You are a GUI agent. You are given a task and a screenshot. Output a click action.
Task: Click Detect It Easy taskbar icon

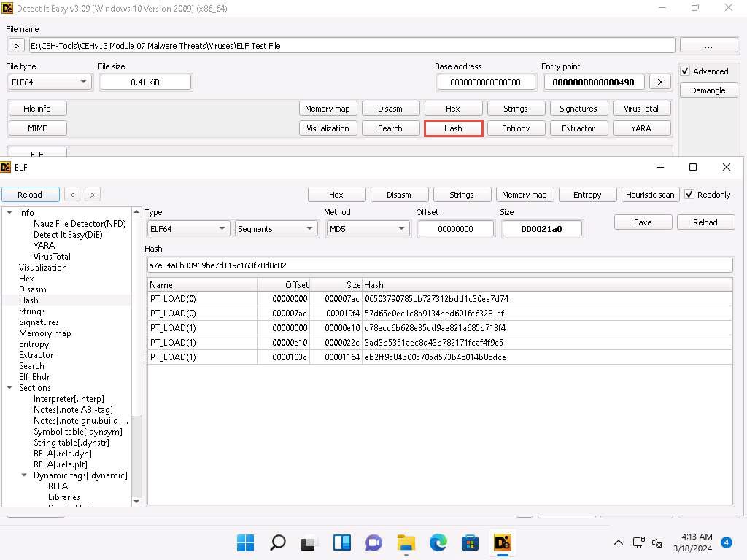502,542
